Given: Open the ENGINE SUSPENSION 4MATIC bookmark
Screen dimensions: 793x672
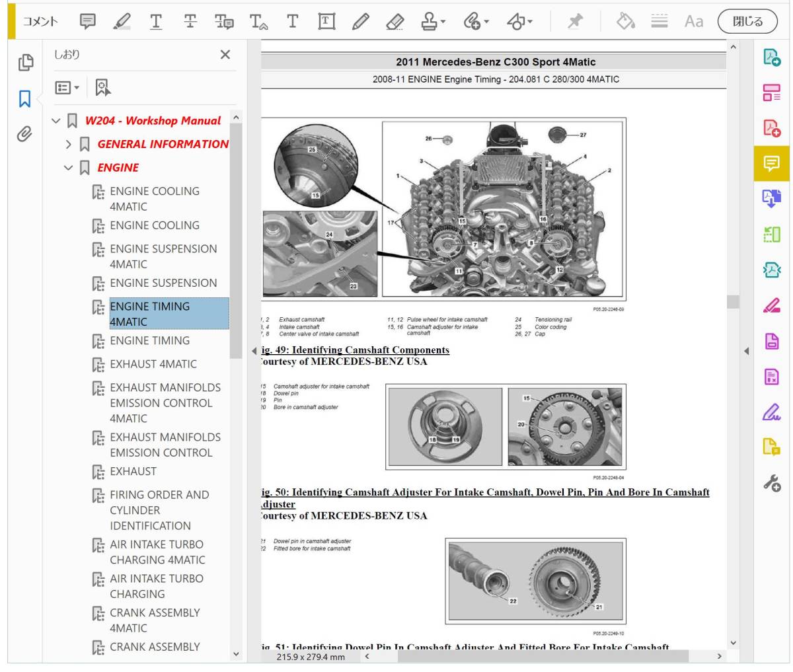Looking at the screenshot, I should coord(163,256).
